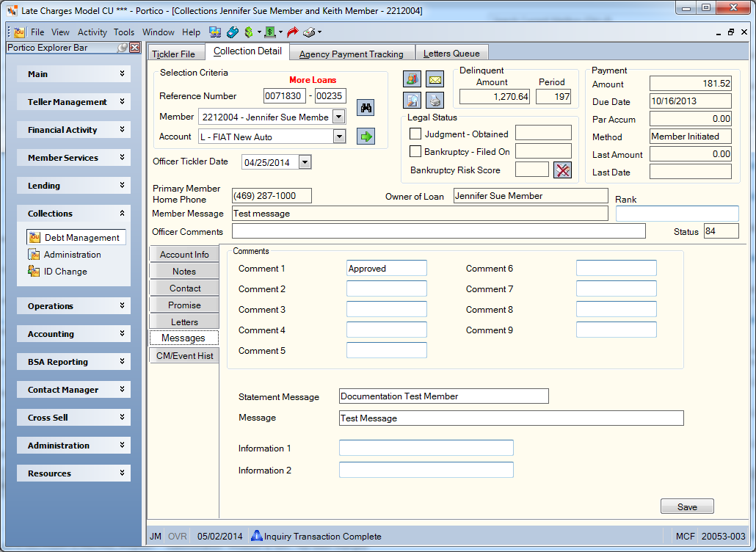Switch to the Agency Payment Tracking tab

tap(352, 54)
